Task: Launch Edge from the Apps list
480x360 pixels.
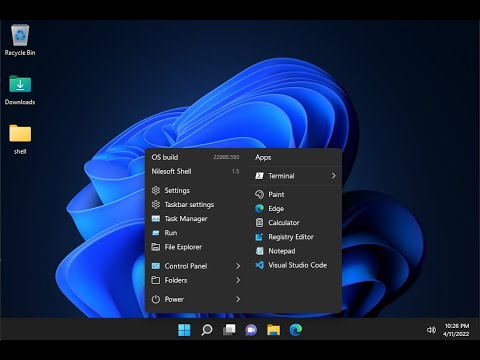Action: tap(295, 208)
